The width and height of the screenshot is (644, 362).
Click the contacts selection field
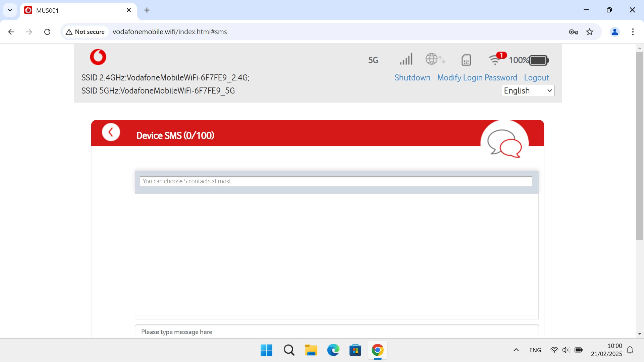pyautogui.click(x=336, y=181)
